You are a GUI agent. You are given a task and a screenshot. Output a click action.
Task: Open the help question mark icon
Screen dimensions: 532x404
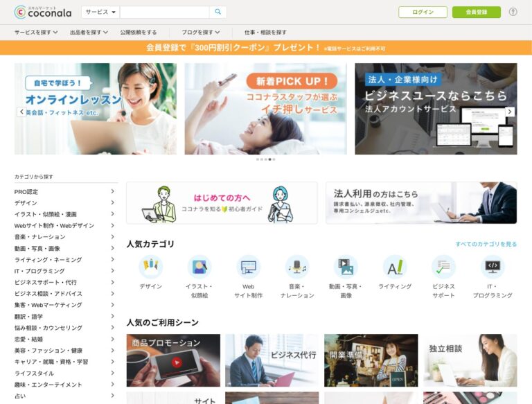513,12
